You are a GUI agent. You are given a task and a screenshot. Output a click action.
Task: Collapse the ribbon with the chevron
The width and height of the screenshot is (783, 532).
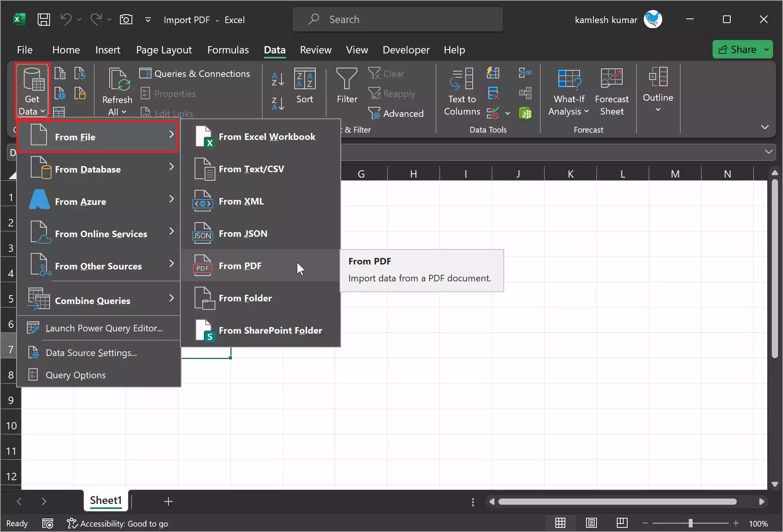tap(765, 127)
